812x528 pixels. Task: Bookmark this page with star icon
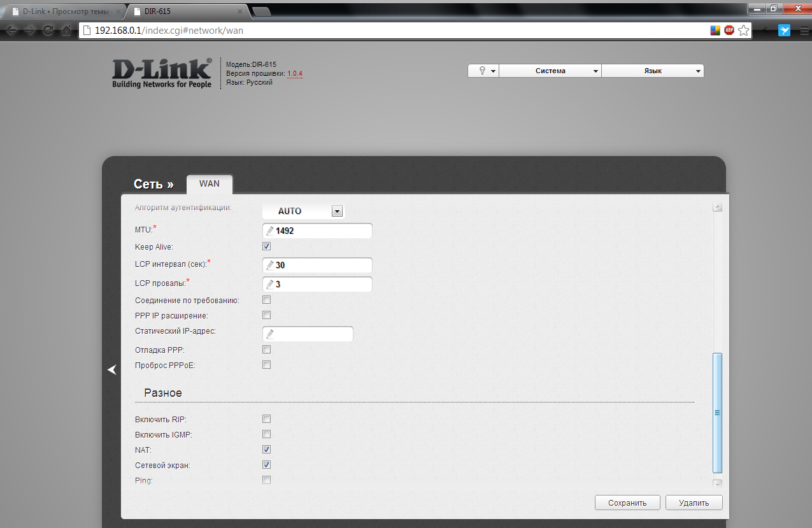point(743,30)
